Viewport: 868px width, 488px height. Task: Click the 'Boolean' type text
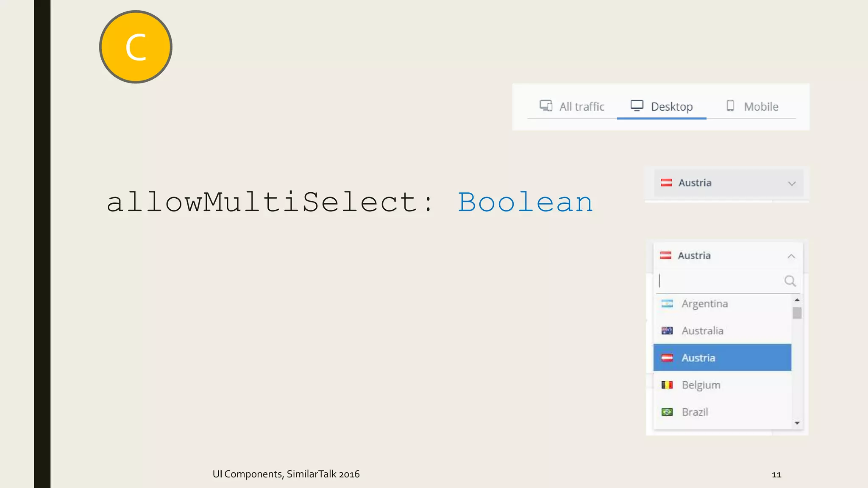click(526, 202)
